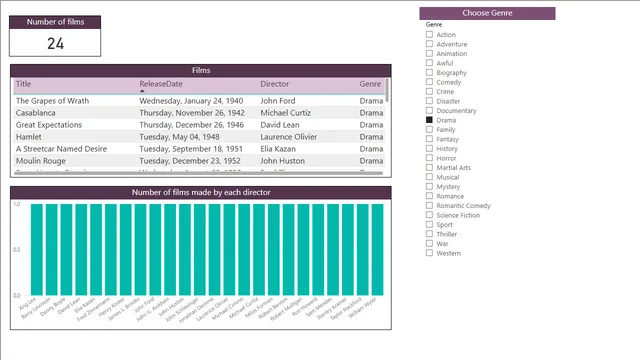
Task: Sort by Director column header
Action: pos(275,84)
